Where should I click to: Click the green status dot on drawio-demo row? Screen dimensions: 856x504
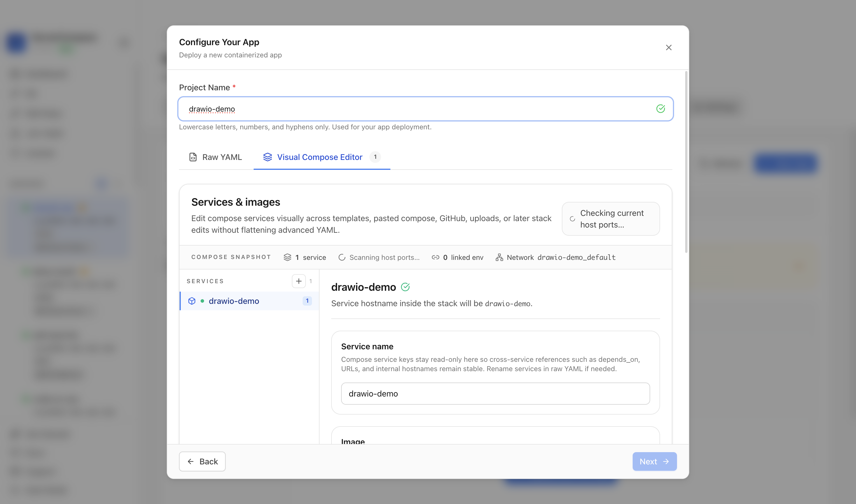[202, 301]
